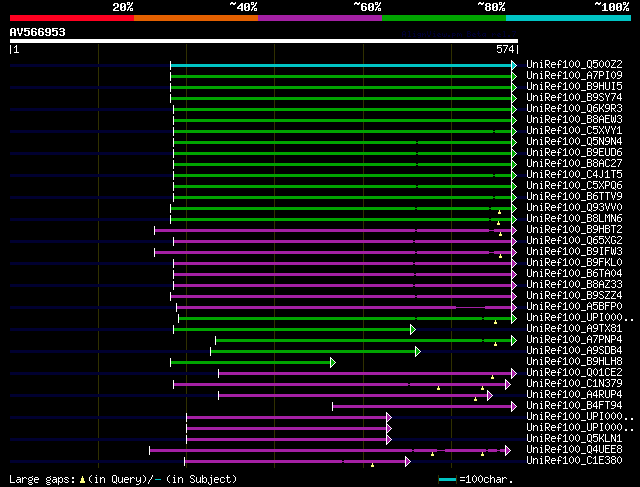
Task: Click the UniRef100_A5BFP0 label
Action: pos(574,307)
